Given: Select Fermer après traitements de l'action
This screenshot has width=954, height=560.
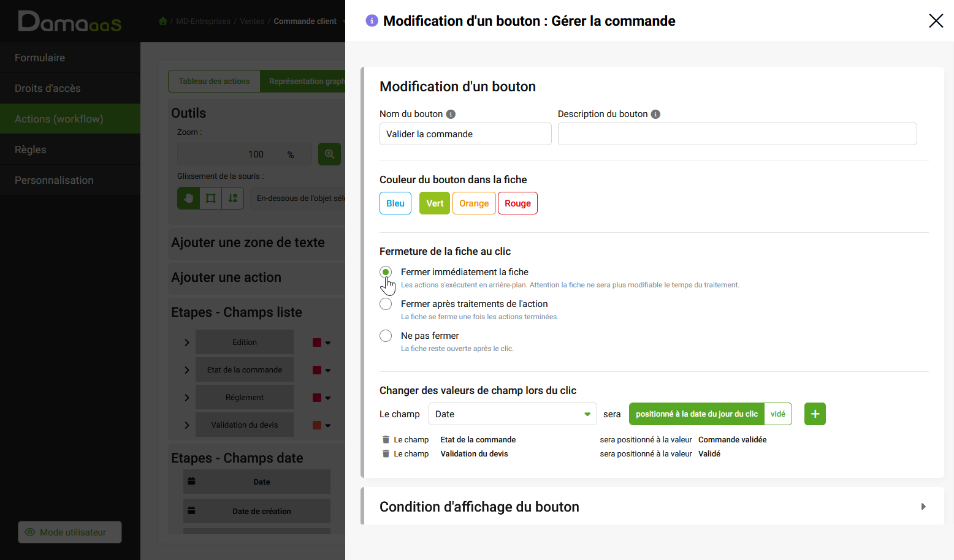Looking at the screenshot, I should click(386, 304).
